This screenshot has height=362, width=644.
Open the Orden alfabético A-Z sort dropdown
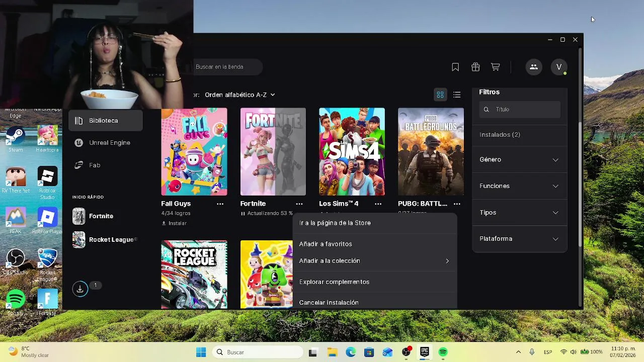pyautogui.click(x=240, y=95)
